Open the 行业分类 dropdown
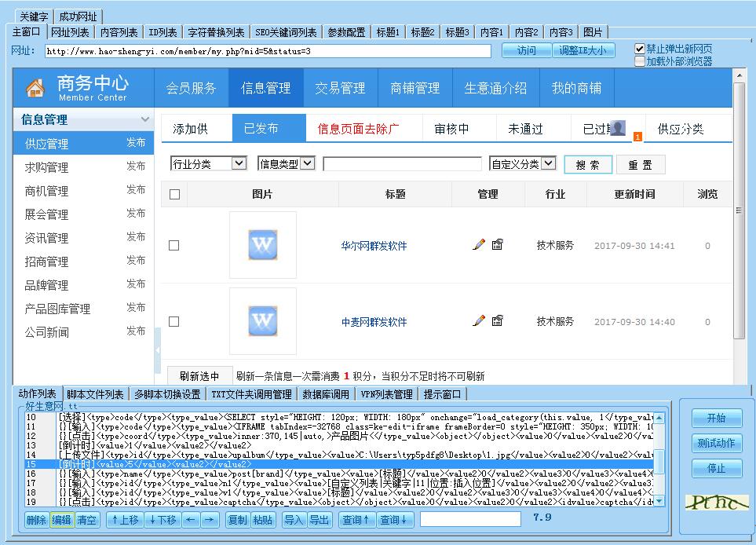Screen dimensions: 756x545 pyautogui.click(x=209, y=164)
